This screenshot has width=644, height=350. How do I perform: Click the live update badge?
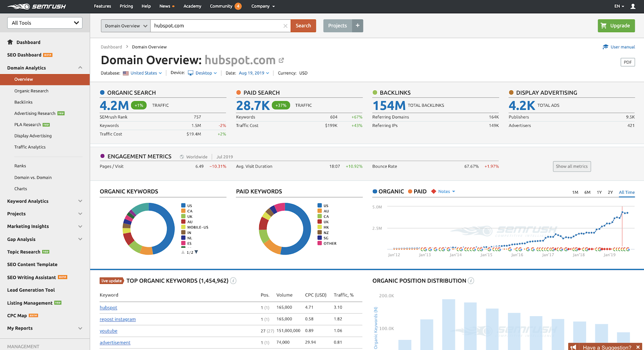click(111, 281)
